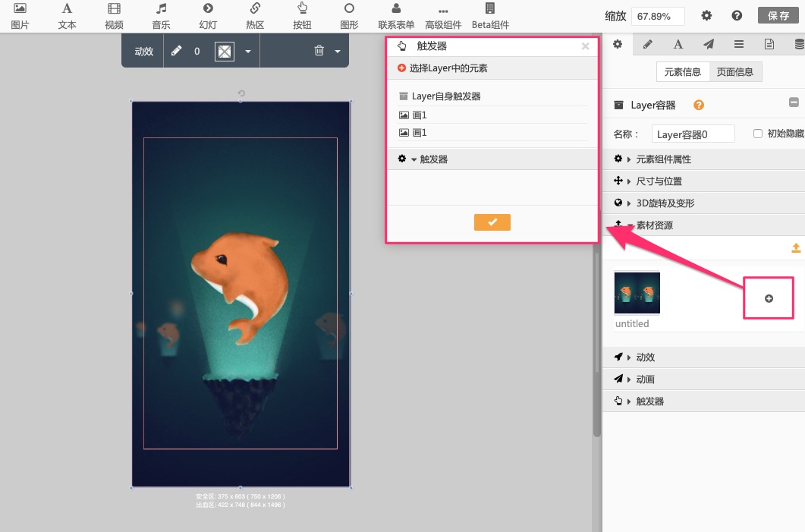Select the 文本 text tool
Screen dimensions: 805x532
coord(67,16)
